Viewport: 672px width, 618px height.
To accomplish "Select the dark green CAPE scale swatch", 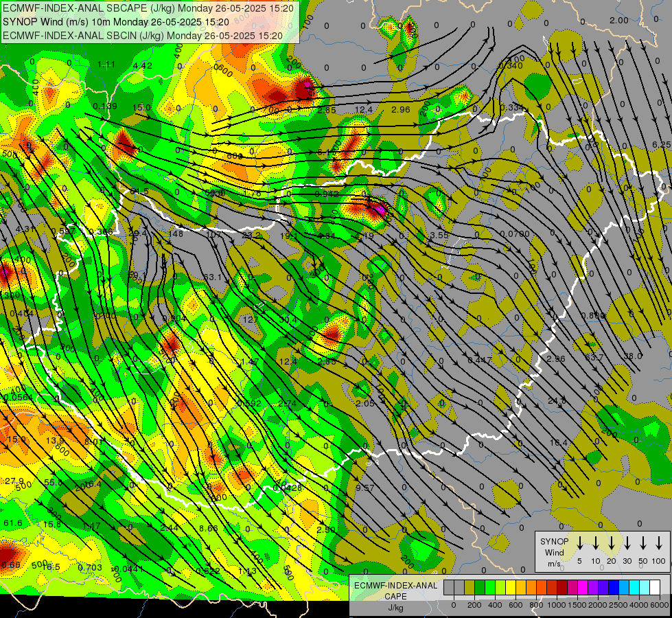I will pos(480,587).
